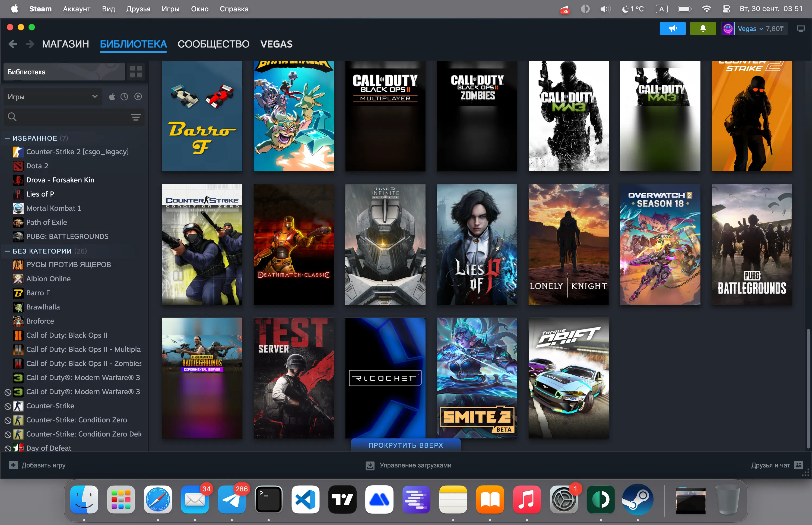Open the Вид menu
Screen dimensions: 812x525
pos(109,9)
